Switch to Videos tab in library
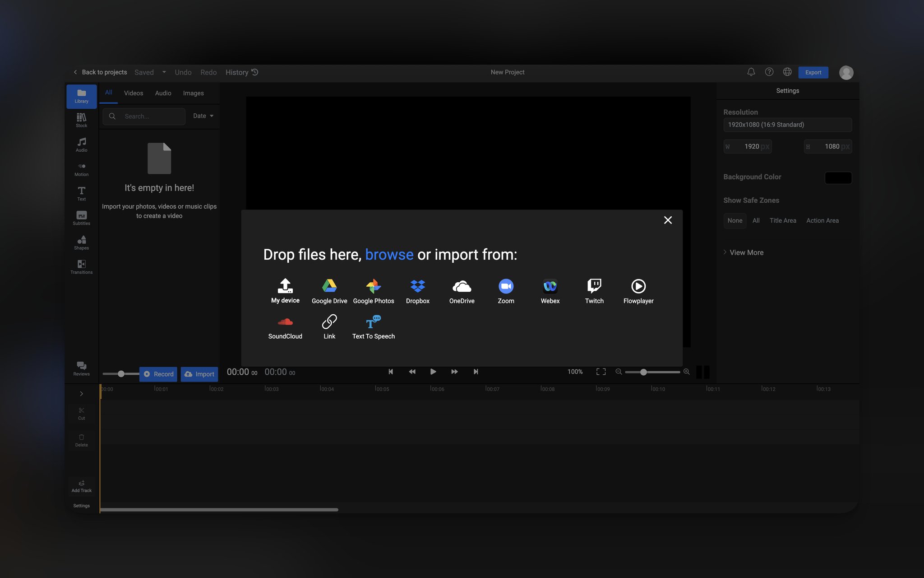Image resolution: width=924 pixels, height=578 pixels. [x=133, y=93]
